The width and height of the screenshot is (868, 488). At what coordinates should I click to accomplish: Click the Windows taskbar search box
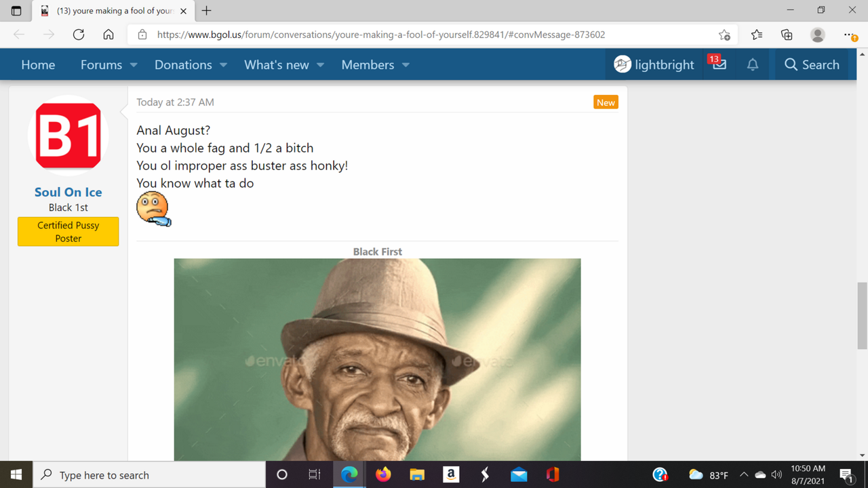point(149,475)
